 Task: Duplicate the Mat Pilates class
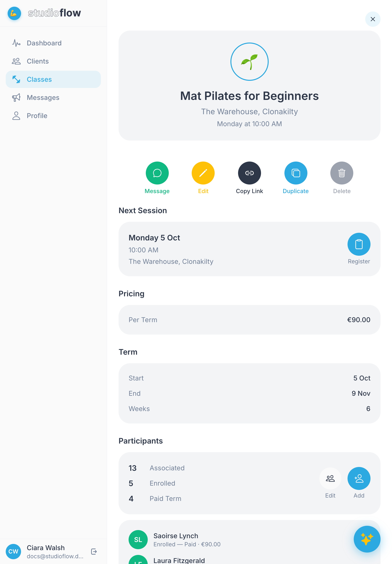coord(295,173)
